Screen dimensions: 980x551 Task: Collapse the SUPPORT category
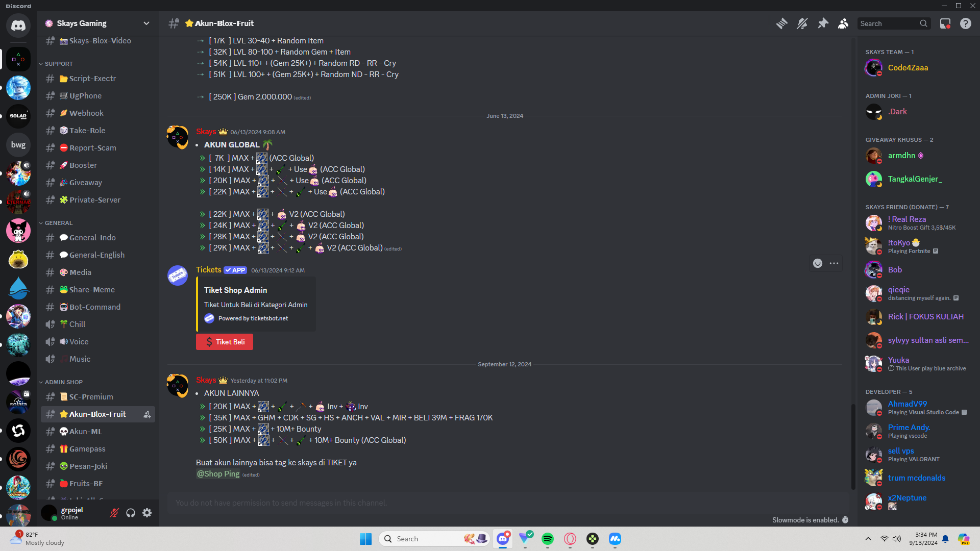point(58,64)
